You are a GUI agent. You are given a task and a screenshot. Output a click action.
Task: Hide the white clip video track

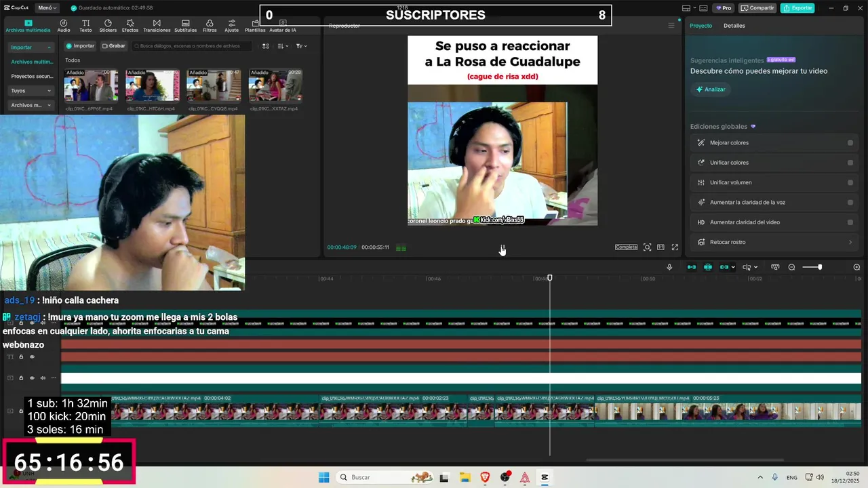(32, 378)
